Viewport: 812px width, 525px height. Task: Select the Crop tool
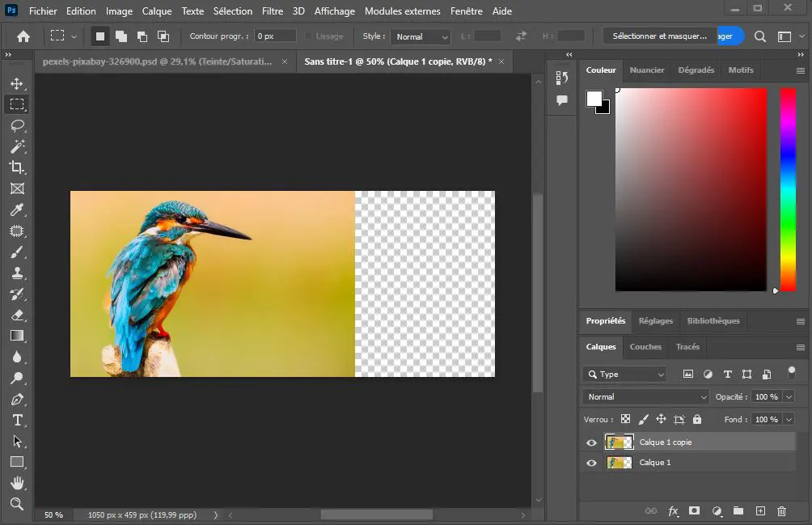click(x=17, y=167)
